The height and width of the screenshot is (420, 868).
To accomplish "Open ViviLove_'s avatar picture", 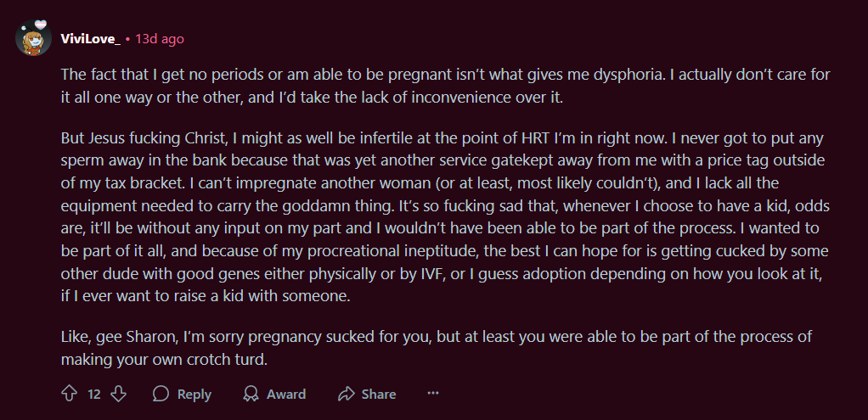I will point(33,38).
